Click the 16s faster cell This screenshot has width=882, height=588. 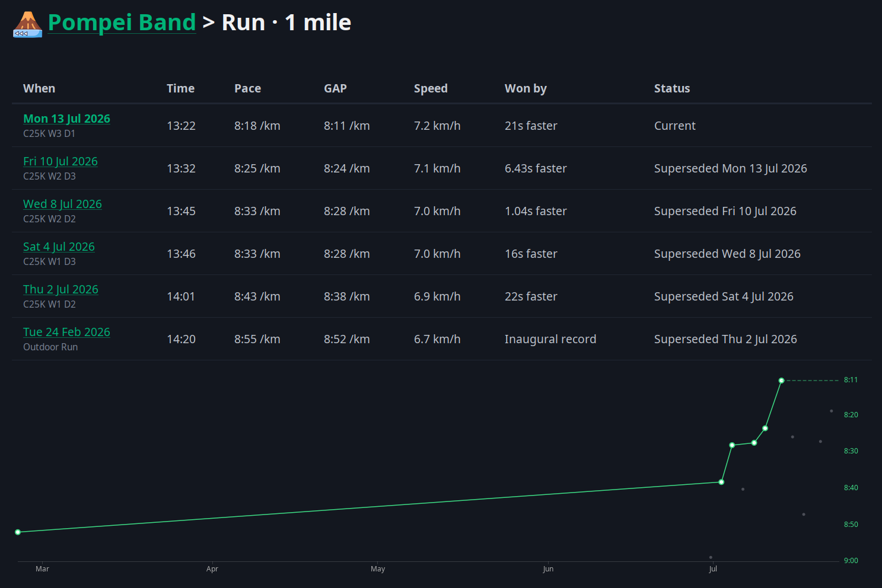(531, 254)
